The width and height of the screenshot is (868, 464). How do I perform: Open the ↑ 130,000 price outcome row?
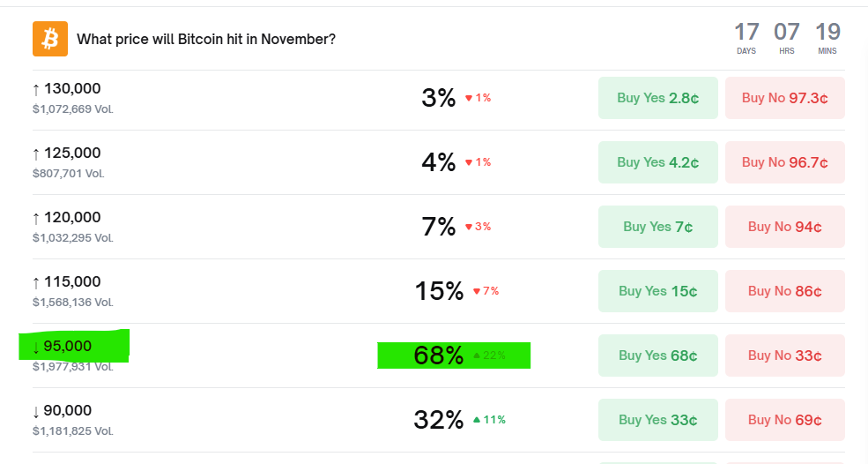pyautogui.click(x=67, y=89)
